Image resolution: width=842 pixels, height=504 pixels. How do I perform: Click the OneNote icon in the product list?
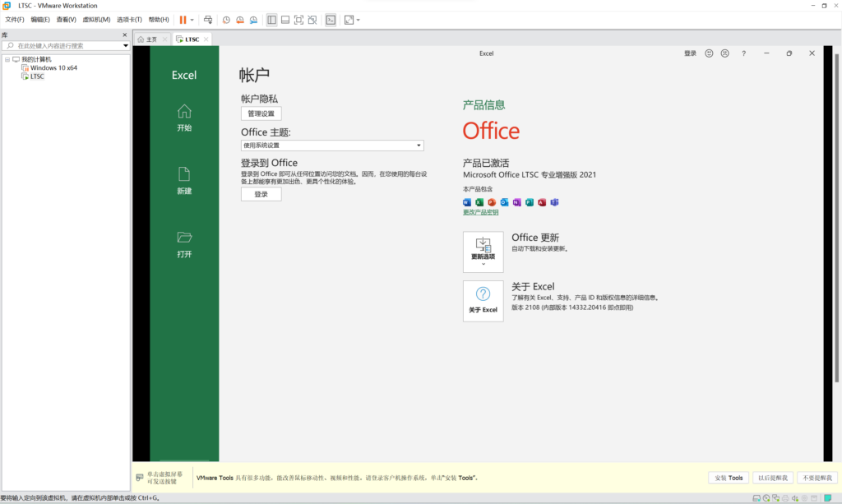click(516, 202)
